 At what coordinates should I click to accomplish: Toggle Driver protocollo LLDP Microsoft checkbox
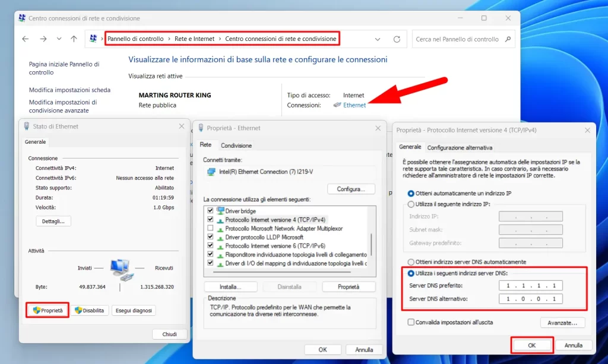click(x=210, y=237)
